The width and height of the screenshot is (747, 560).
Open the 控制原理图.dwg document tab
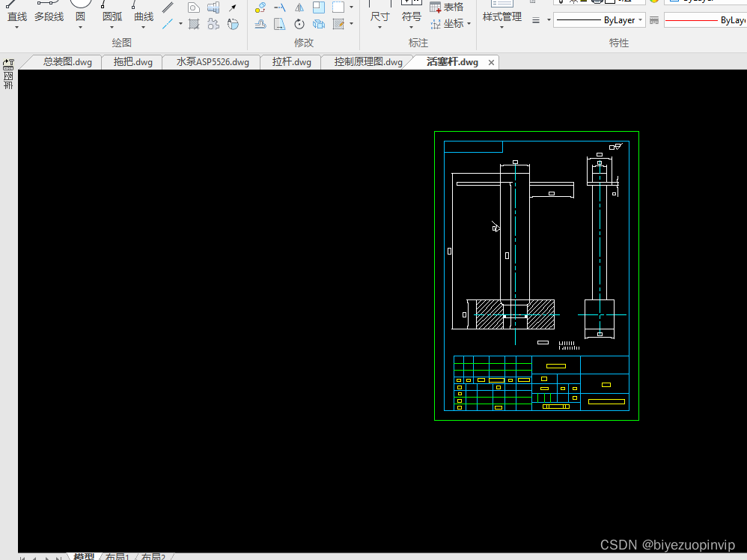368,62
